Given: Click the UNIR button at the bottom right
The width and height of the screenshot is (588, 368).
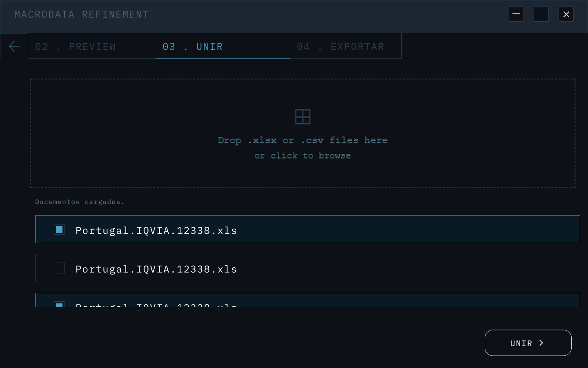Looking at the screenshot, I should [528, 343].
